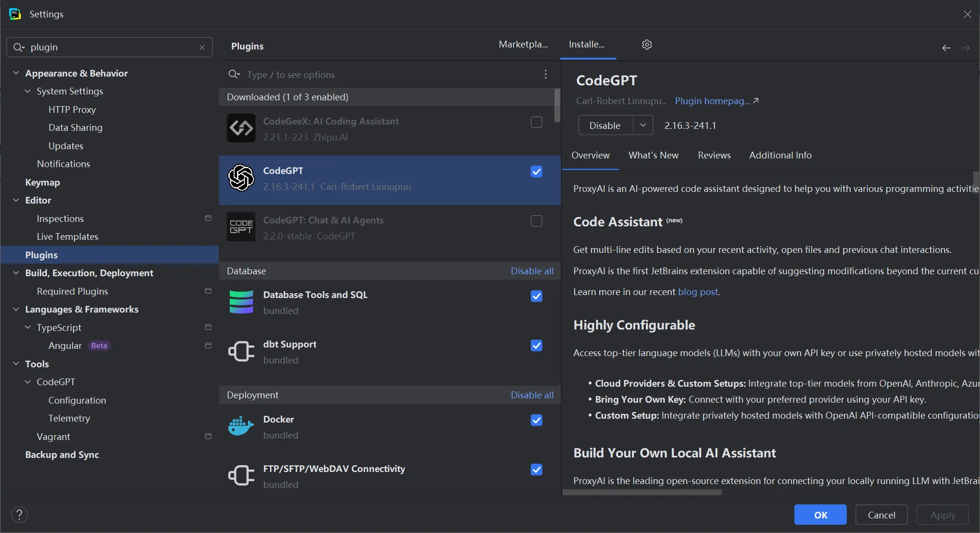Uncheck the CodeGPT plugin checkbox
Image resolution: width=980 pixels, height=533 pixels.
537,172
